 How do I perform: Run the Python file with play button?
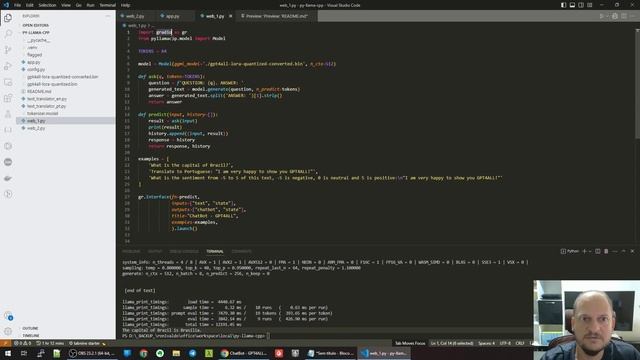click(x=602, y=16)
